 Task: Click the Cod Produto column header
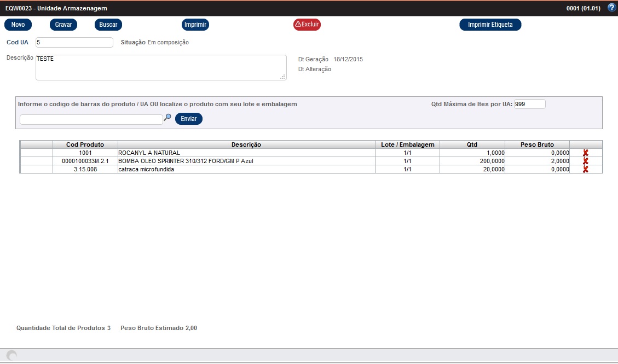click(x=85, y=145)
